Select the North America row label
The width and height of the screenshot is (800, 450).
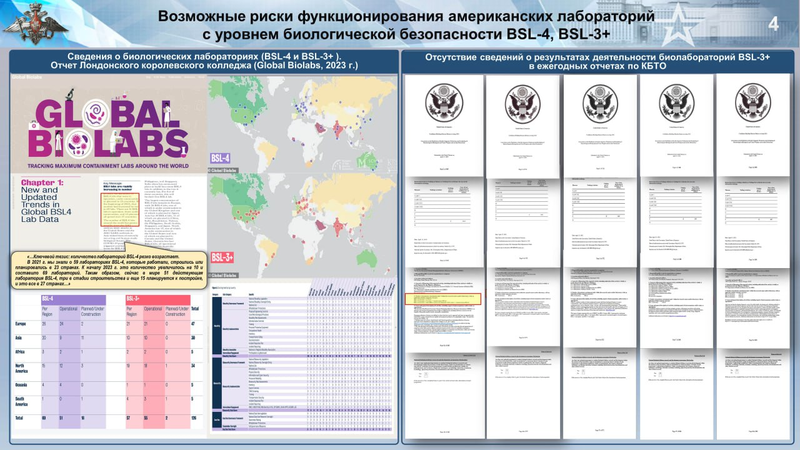click(21, 369)
